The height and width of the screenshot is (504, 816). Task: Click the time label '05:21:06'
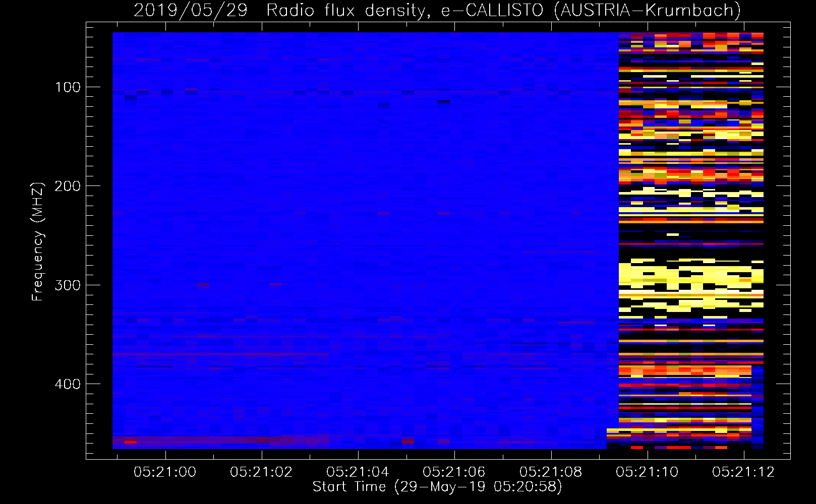click(x=454, y=472)
